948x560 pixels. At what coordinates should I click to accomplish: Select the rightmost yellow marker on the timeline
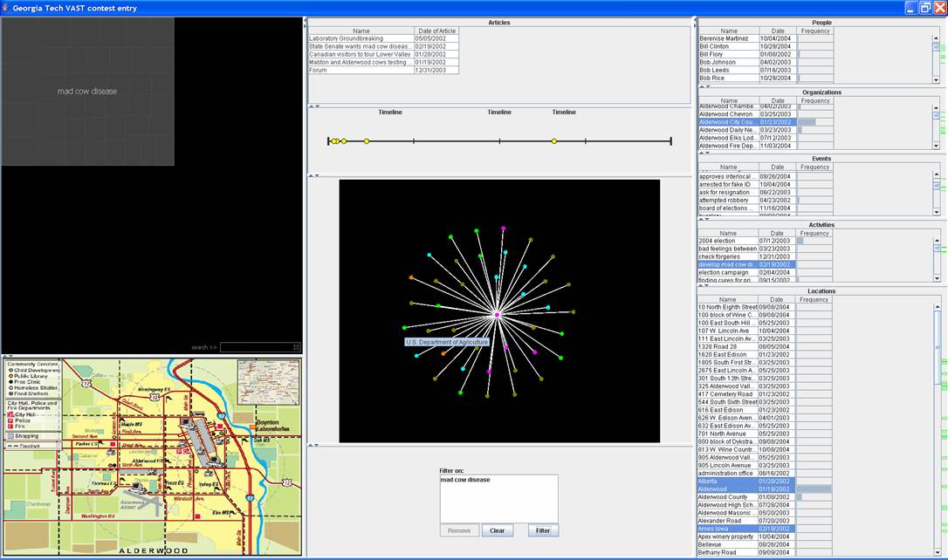click(554, 141)
